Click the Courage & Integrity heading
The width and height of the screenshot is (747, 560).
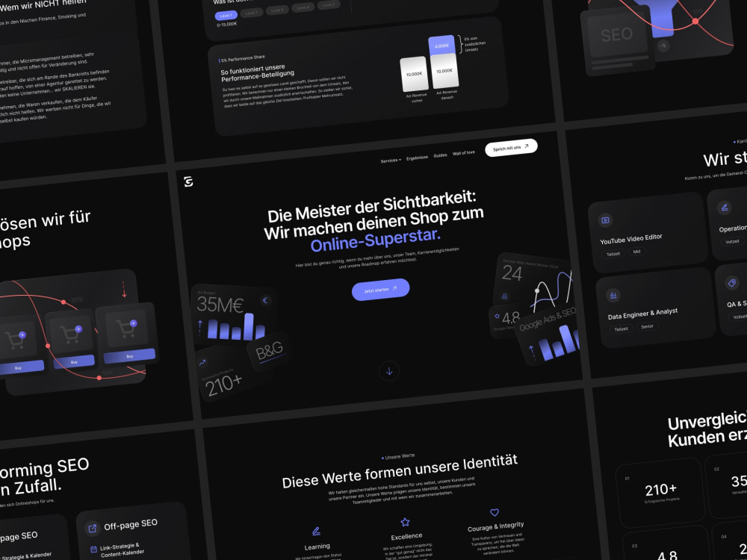495,526
